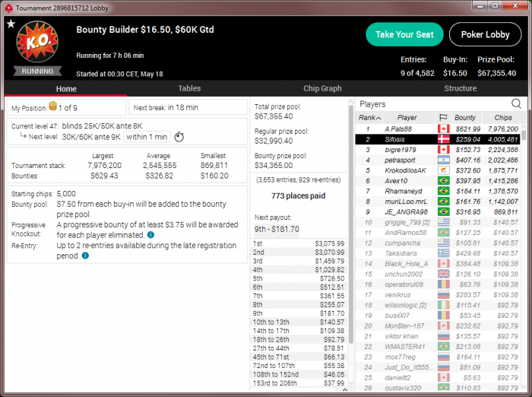
Task: Click Ireland flag for wilsonlogic [2]
Action: (443, 305)
